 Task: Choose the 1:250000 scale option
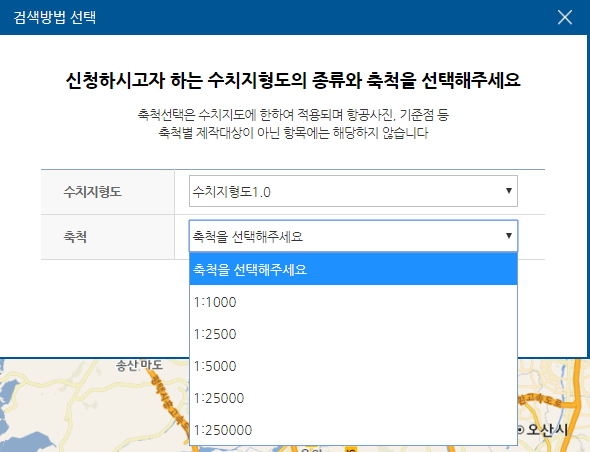point(353,430)
